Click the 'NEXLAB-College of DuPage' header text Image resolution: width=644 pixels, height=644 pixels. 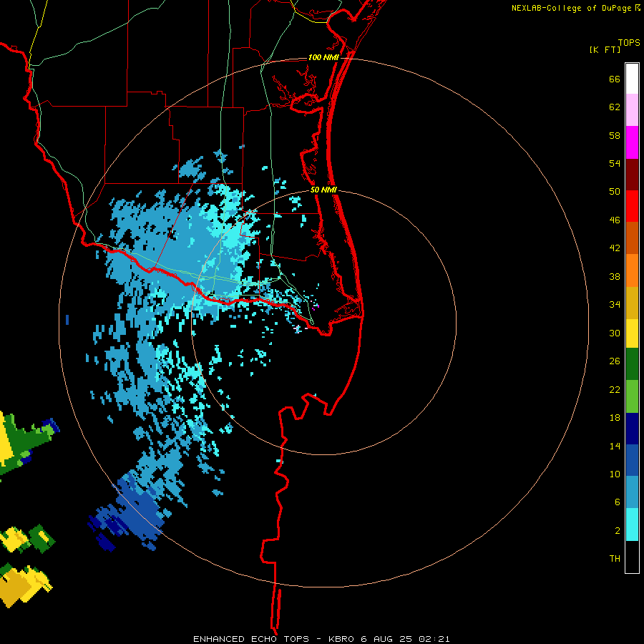tap(571, 8)
